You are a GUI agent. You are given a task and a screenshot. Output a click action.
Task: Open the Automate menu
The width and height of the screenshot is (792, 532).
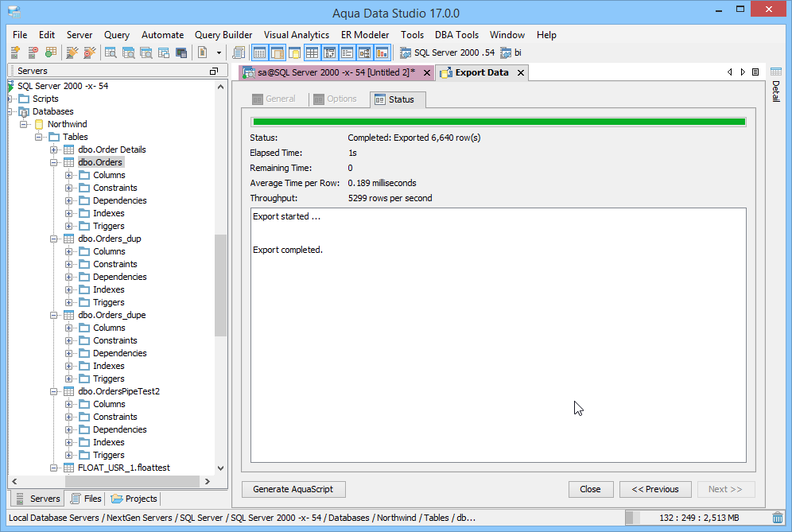pyautogui.click(x=162, y=35)
